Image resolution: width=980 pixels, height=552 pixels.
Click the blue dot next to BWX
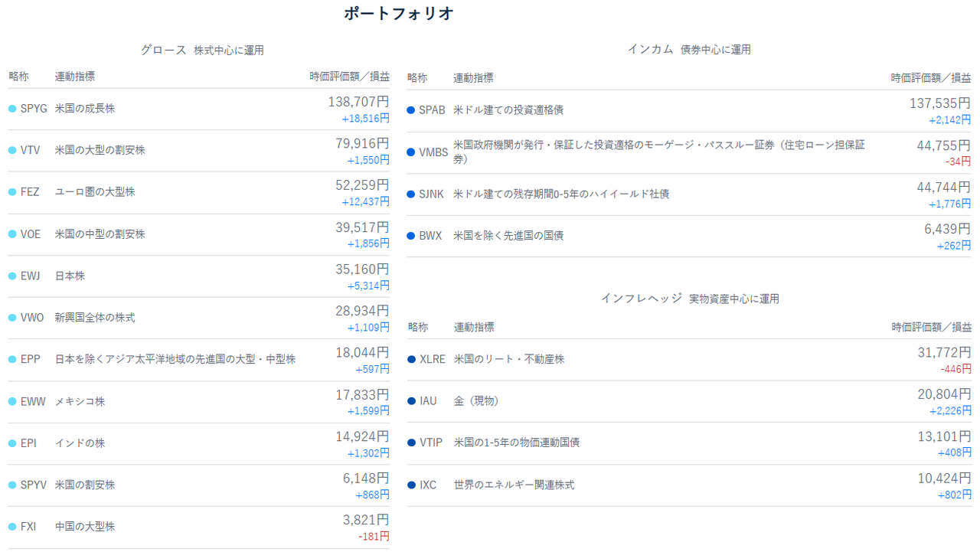411,236
